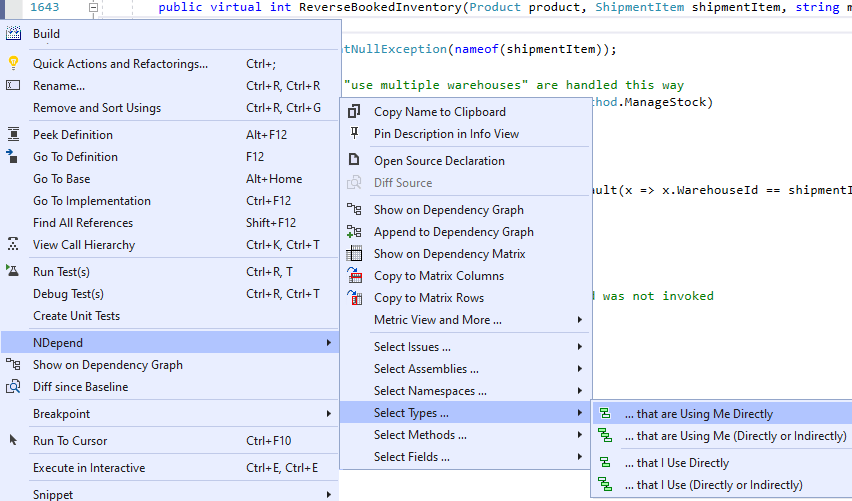Select Find All References
This screenshot has height=501, width=852.
coord(170,222)
